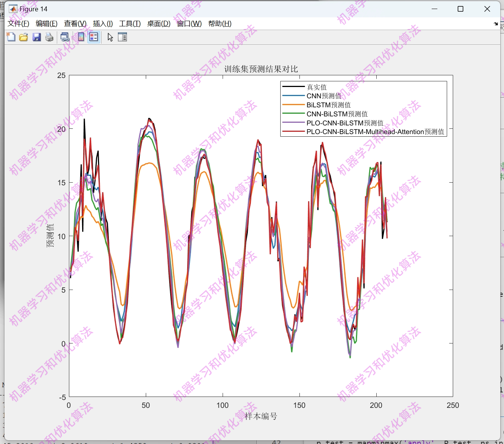Click the purple line sample beside PLO-CNN-BiLSTM预测值
Screen dimensions: 504x444
[293, 122]
